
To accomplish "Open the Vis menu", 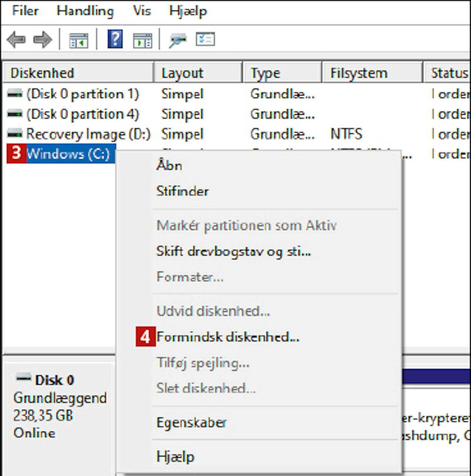I will [x=142, y=11].
